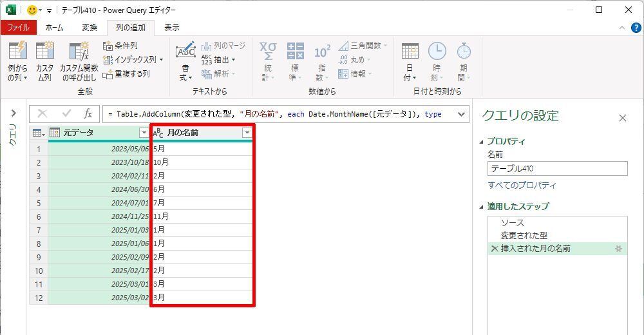Click the すべてのプロパティ link
This screenshot has width=644, height=335.
coord(522,186)
